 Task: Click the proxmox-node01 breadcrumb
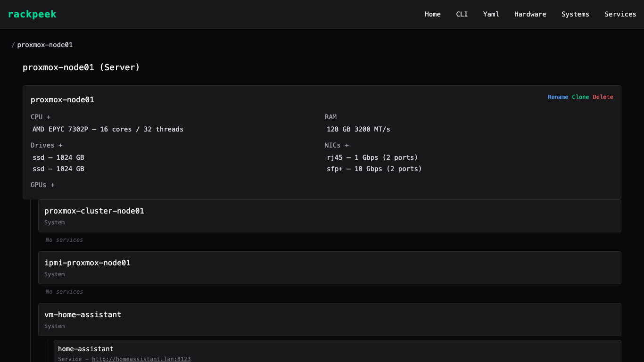click(45, 45)
